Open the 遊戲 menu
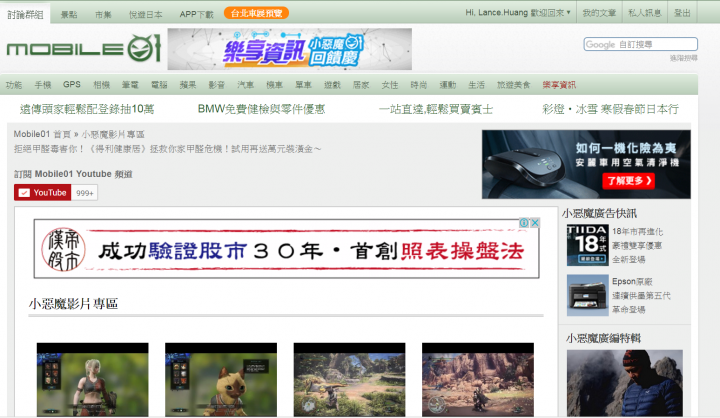 tap(332, 85)
